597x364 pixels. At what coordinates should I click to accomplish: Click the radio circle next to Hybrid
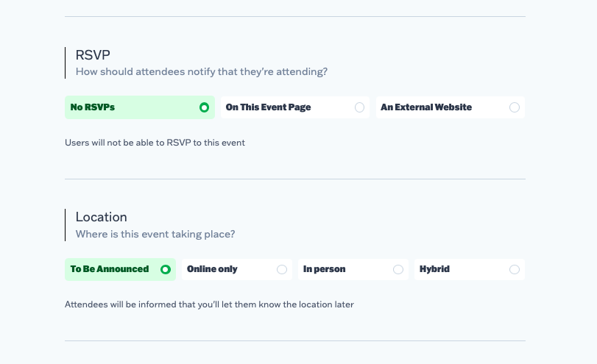point(515,269)
